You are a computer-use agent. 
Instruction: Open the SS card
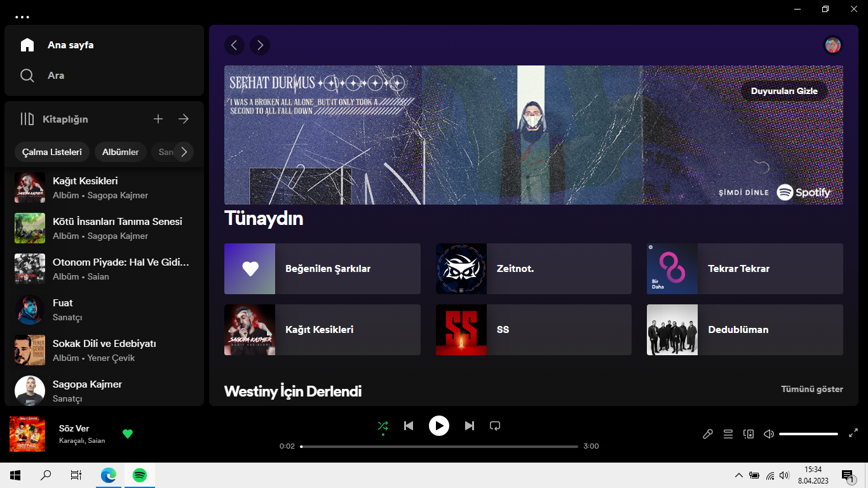point(534,330)
